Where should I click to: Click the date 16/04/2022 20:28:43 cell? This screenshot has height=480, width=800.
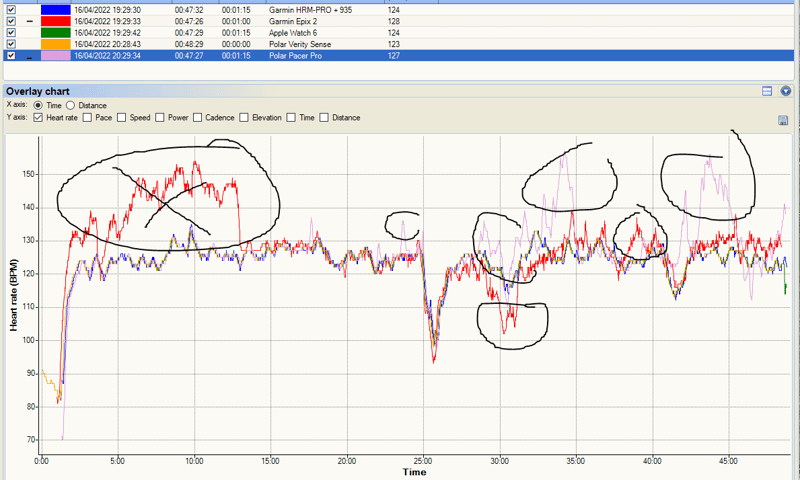pyautogui.click(x=107, y=44)
